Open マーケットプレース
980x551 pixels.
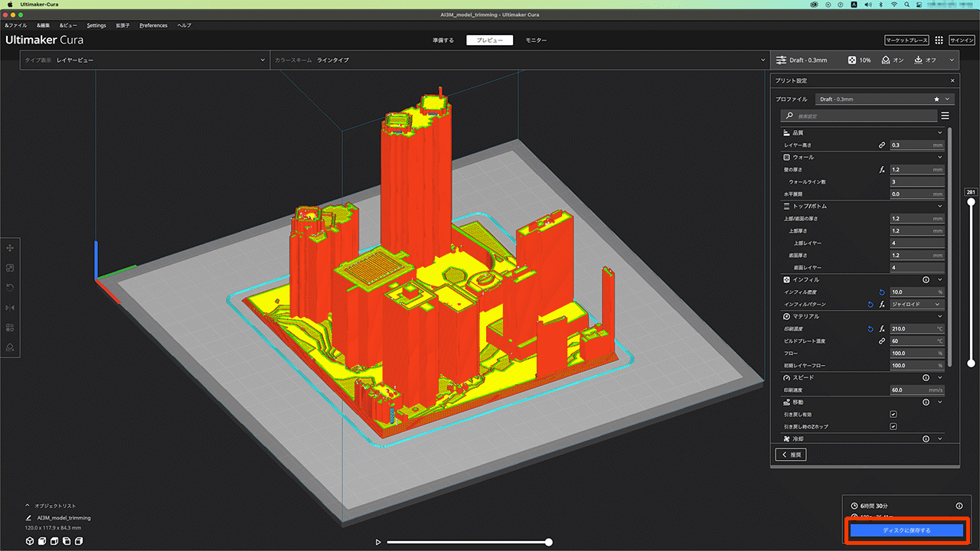pos(906,40)
